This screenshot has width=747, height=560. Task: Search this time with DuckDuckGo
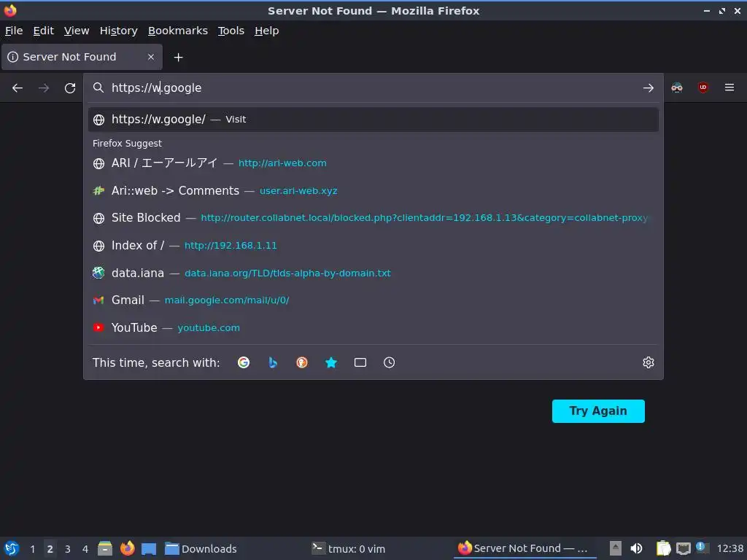click(x=301, y=362)
